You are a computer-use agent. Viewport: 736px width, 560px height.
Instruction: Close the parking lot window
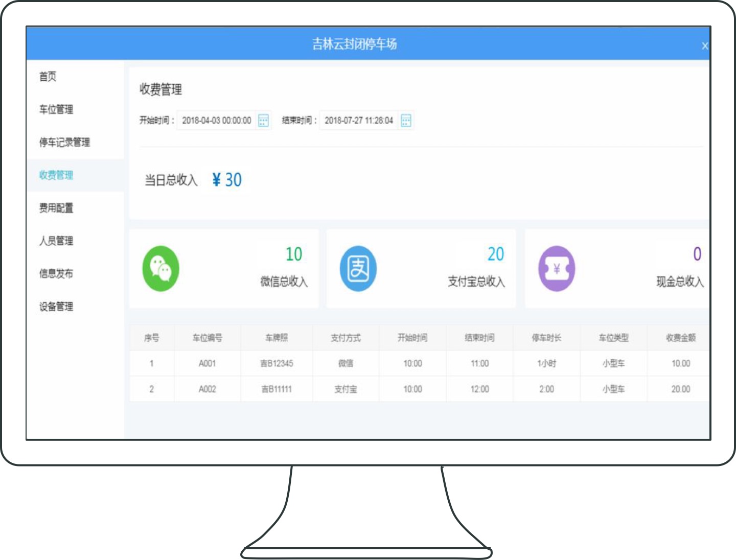(x=705, y=46)
